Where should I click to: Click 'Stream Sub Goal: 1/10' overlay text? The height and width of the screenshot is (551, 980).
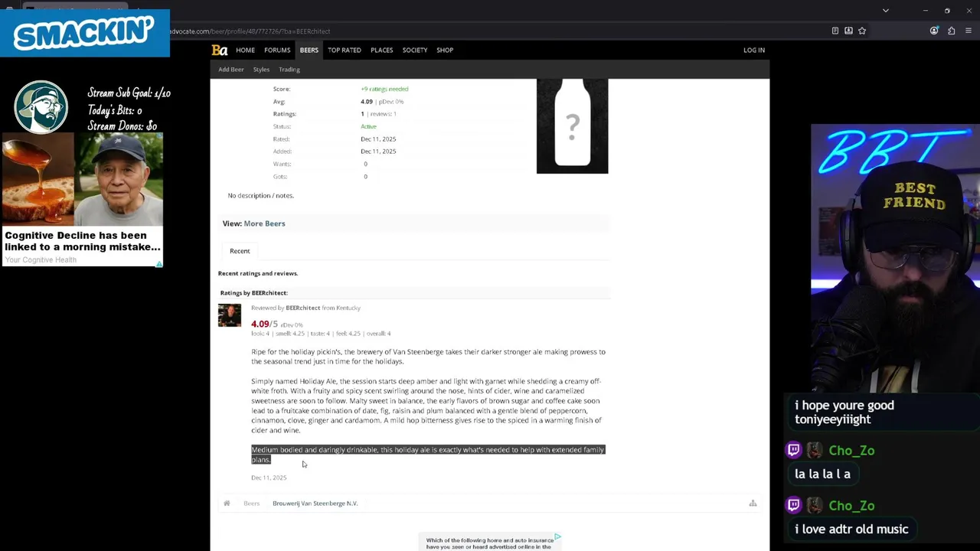point(129,93)
